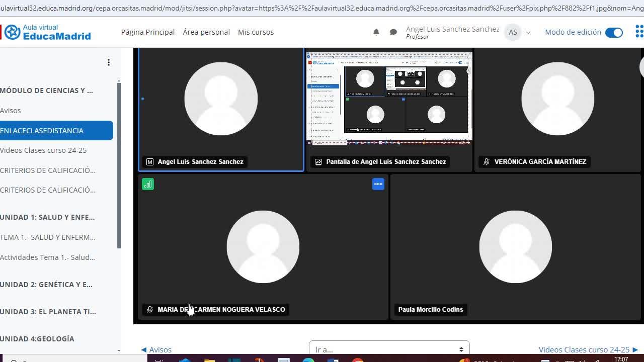The width and height of the screenshot is (644, 362).
Task: Open the blue more-options button on María's tile
Action: pyautogui.click(x=378, y=184)
